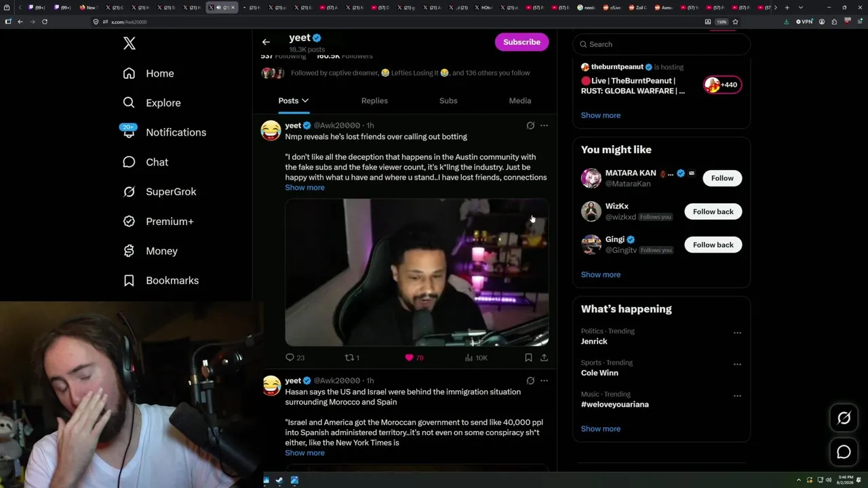The height and width of the screenshot is (488, 868).
Task: Open the Explore search icon in sidebar
Action: (129, 102)
